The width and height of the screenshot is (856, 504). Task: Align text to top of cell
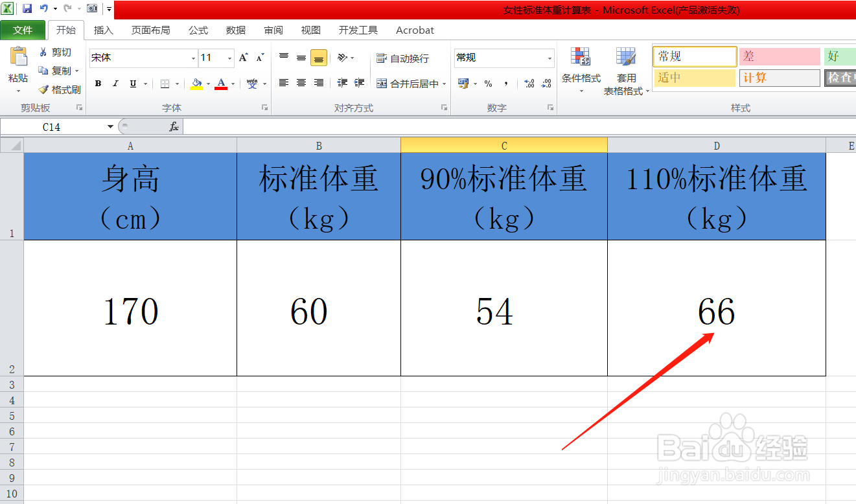284,58
